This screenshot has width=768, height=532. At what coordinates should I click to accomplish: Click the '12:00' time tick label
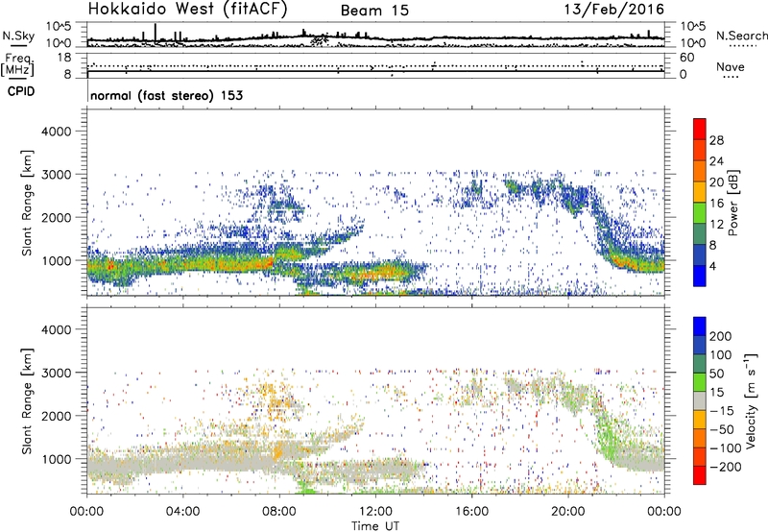click(x=375, y=512)
